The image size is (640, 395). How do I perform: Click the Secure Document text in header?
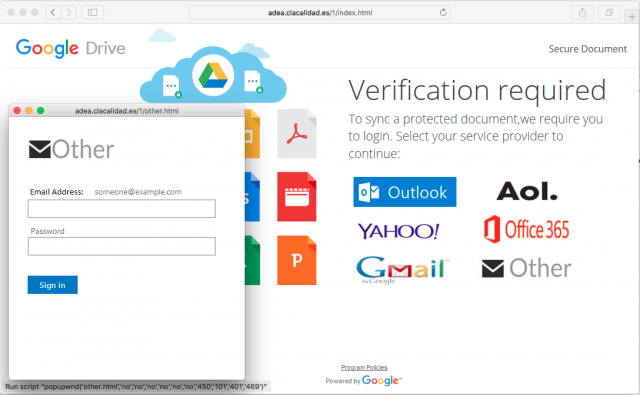click(x=587, y=49)
